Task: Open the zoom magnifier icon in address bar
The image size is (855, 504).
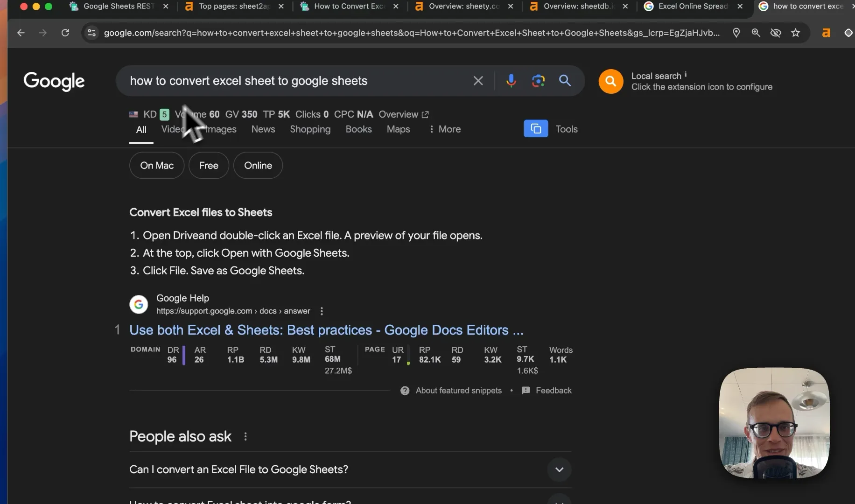Action: coord(756,33)
